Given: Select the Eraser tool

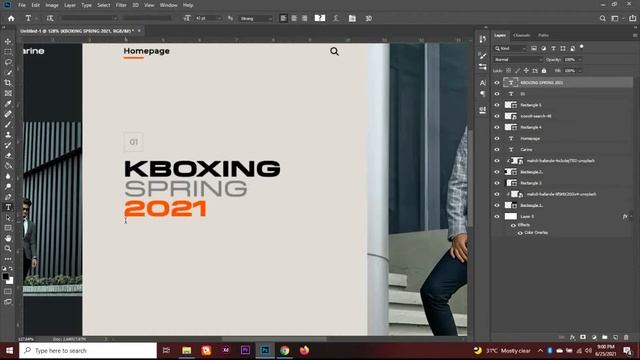Looking at the screenshot, I should pyautogui.click(x=8, y=156).
